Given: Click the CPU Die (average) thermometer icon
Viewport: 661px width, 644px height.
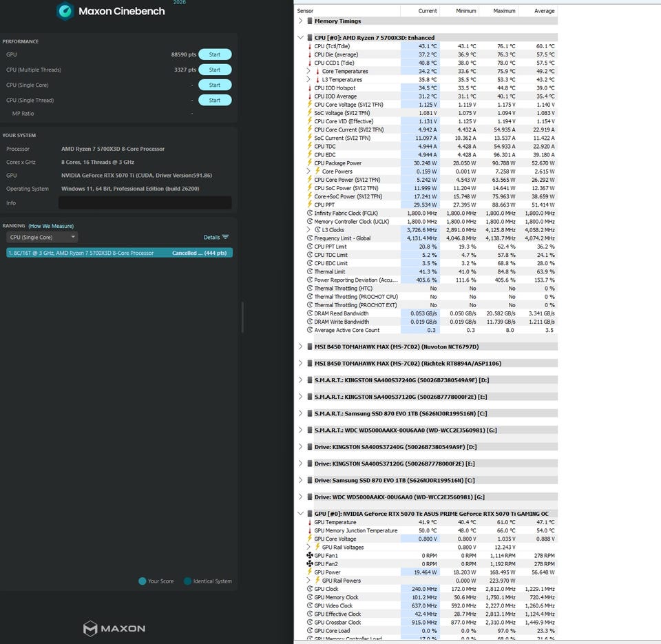Looking at the screenshot, I should [310, 54].
